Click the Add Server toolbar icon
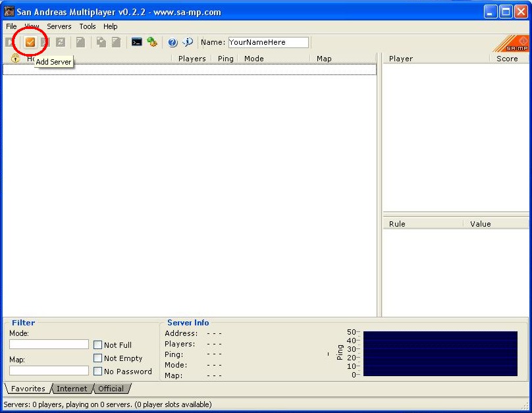This screenshot has width=532, height=413. click(x=30, y=42)
